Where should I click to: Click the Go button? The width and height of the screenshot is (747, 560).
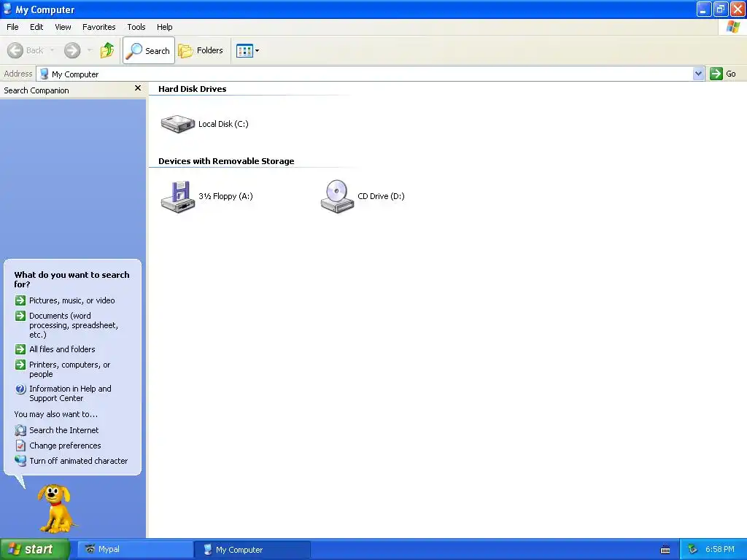tap(723, 74)
